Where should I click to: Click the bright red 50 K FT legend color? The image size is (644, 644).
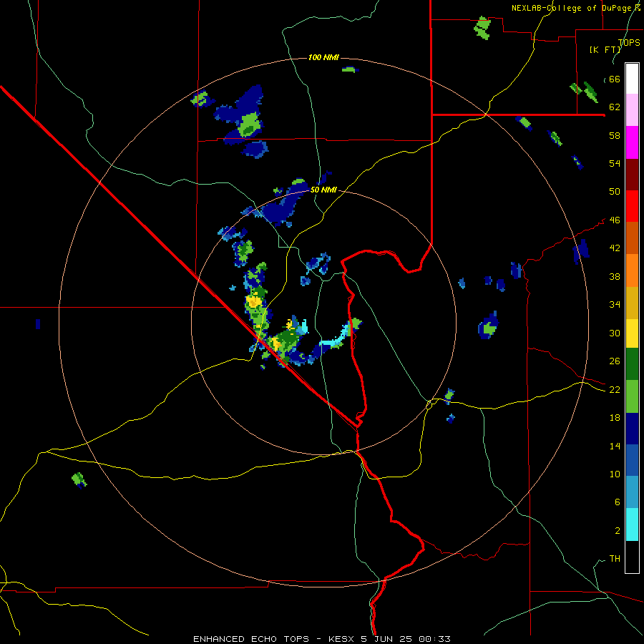[632, 206]
